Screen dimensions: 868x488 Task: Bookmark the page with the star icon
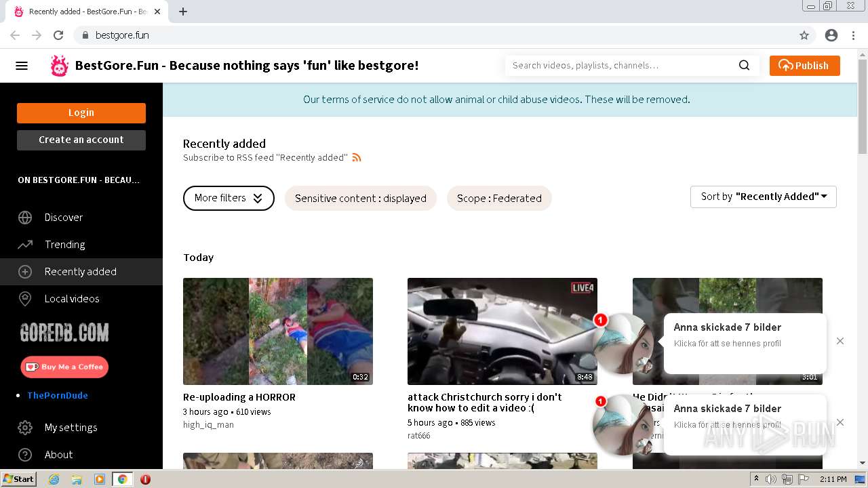click(804, 35)
